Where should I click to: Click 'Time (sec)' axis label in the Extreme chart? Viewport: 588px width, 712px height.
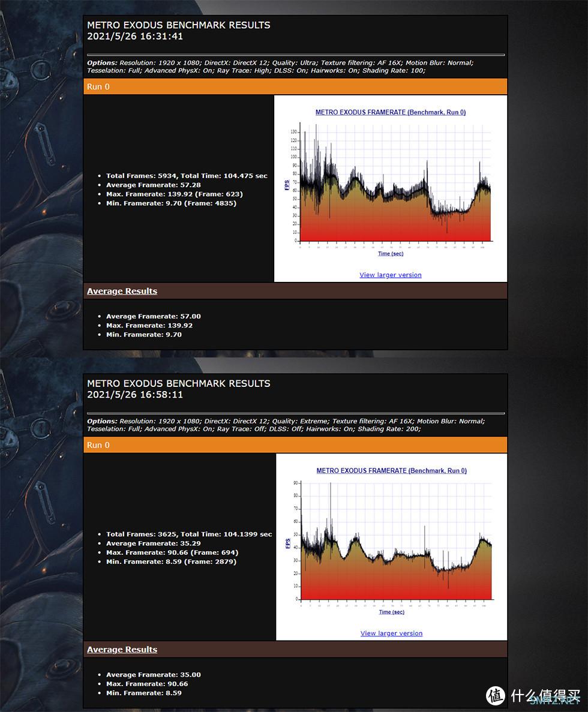pos(391,612)
